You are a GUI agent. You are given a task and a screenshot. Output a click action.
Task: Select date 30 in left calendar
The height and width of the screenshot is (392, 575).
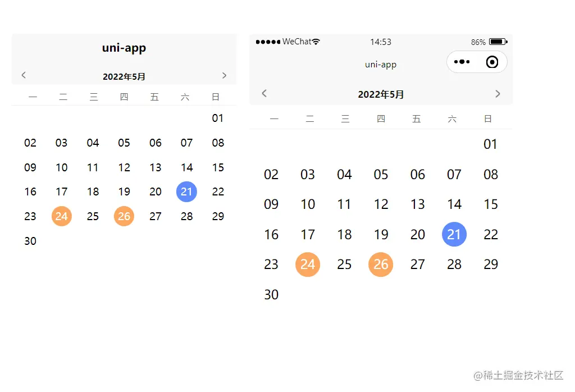pyautogui.click(x=30, y=241)
